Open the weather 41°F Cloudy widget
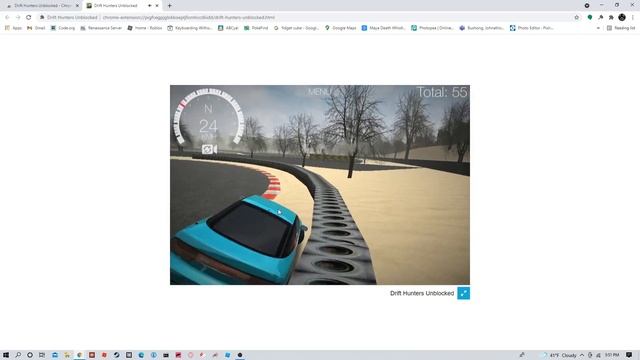 coord(558,355)
